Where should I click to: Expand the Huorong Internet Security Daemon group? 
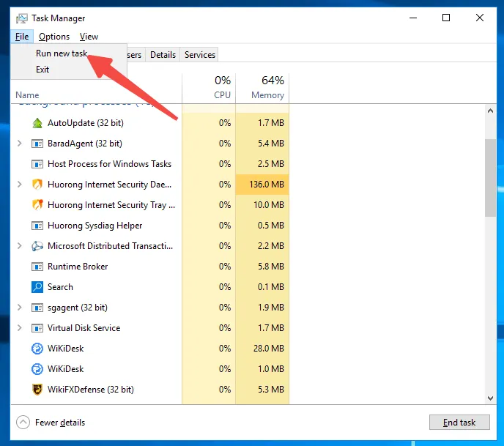tap(20, 184)
